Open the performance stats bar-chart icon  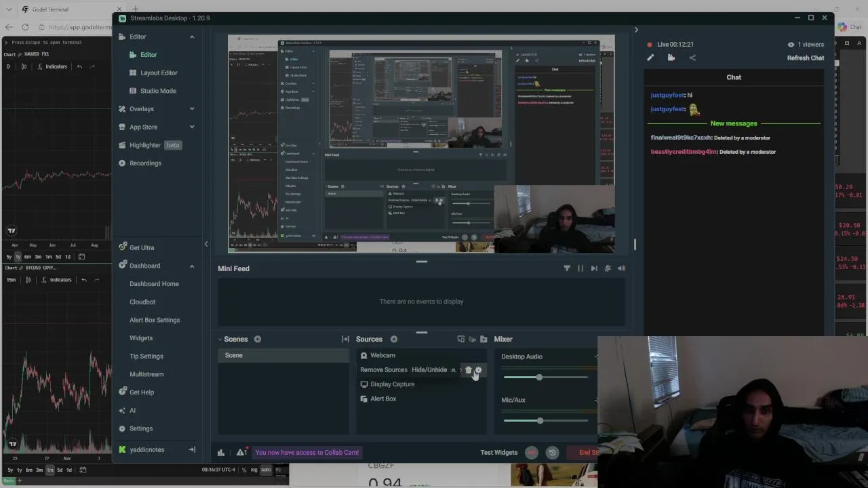[x=221, y=453]
